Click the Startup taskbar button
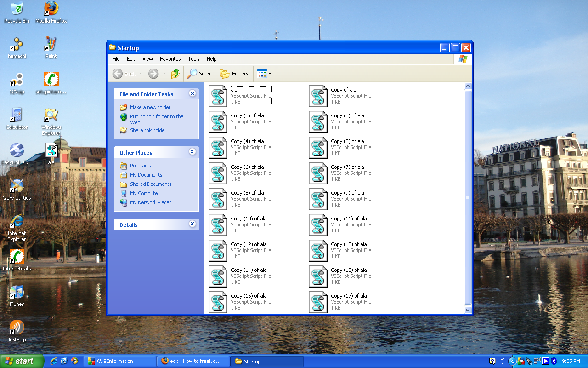This screenshot has height=368, width=588. 267,361
